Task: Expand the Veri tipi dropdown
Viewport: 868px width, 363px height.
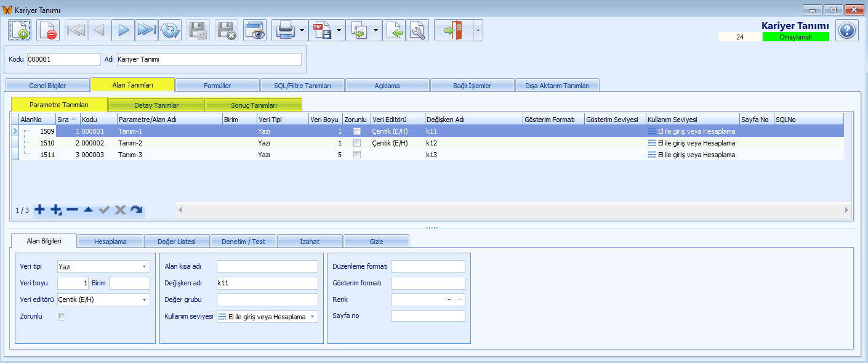Action: tap(145, 267)
